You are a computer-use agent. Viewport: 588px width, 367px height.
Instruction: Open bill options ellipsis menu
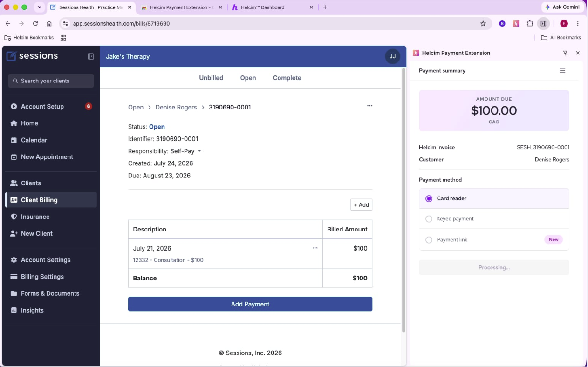[369, 106]
